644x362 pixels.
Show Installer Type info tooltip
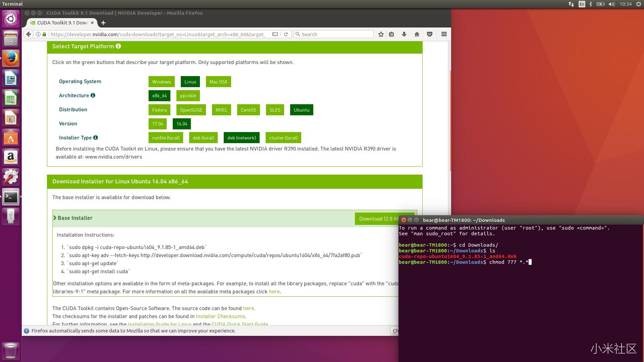96,137
